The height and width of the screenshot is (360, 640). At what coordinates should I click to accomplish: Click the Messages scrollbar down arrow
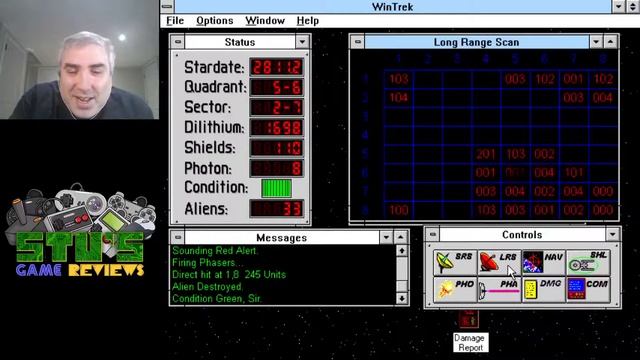pyautogui.click(x=402, y=298)
